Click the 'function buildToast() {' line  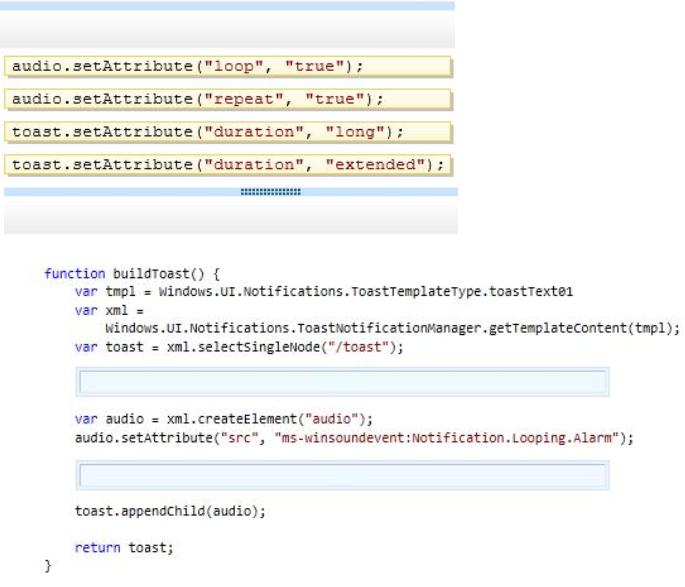tap(131, 274)
